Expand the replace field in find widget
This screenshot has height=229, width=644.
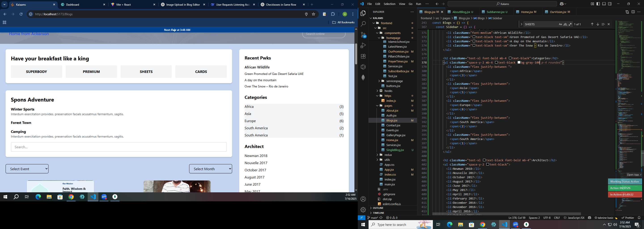pyautogui.click(x=521, y=24)
